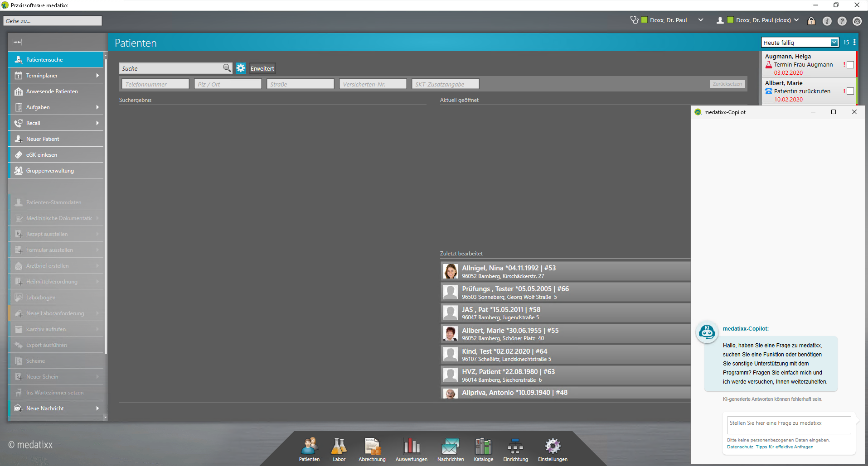The image size is (868, 466).
Task: Toggle the Erweitert search option
Action: click(262, 68)
